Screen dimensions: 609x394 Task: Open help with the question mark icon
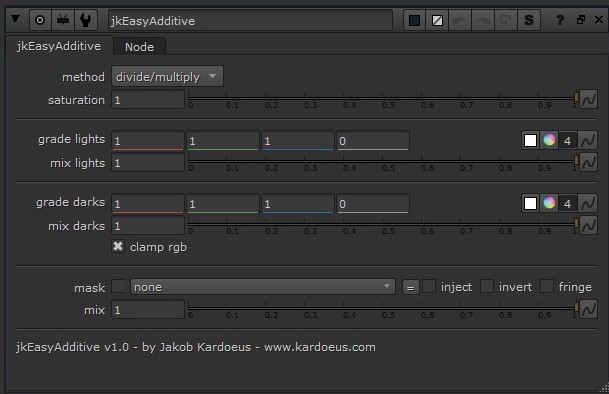560,20
